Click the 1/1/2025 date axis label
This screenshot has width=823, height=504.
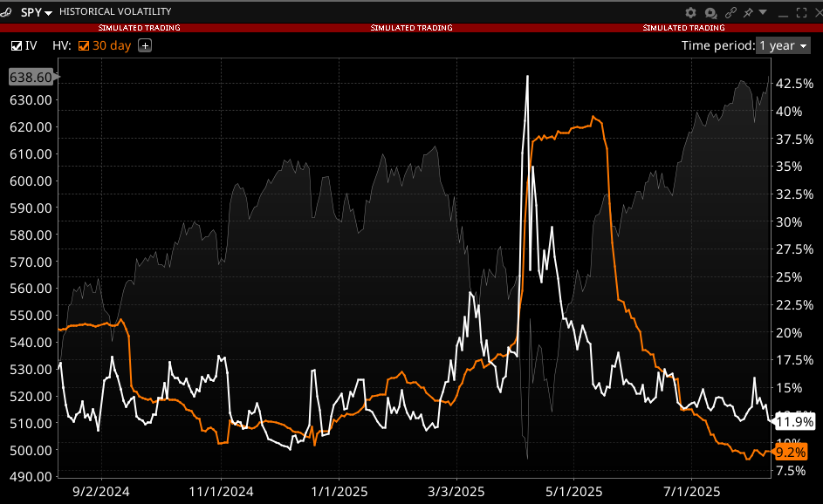pyautogui.click(x=339, y=492)
